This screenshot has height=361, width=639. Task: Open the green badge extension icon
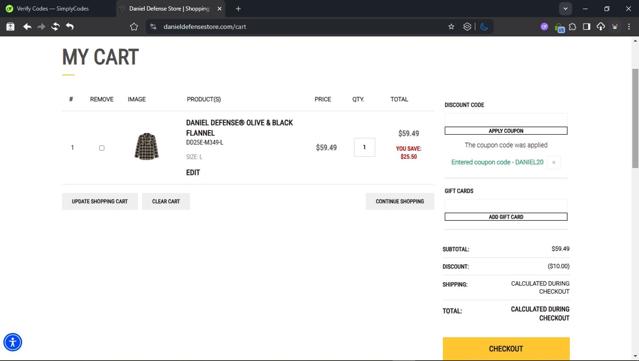(x=560, y=28)
